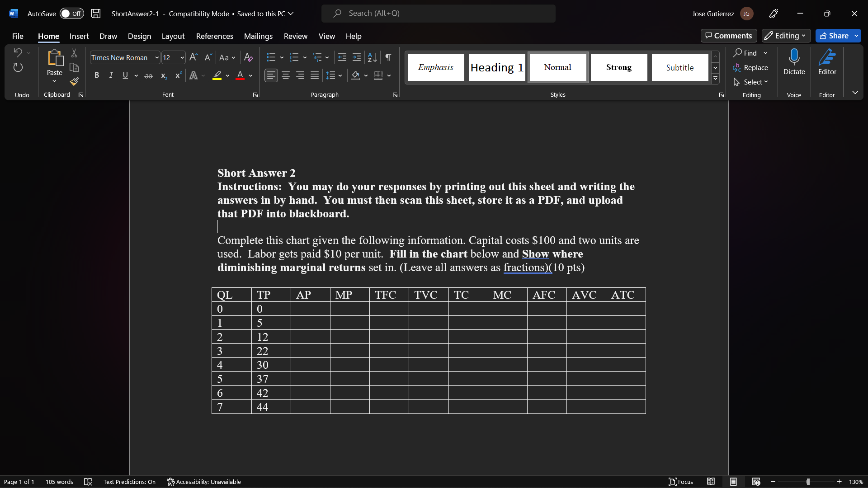Apply the Heading 1 style
This screenshot has height=488, width=868.
point(496,67)
